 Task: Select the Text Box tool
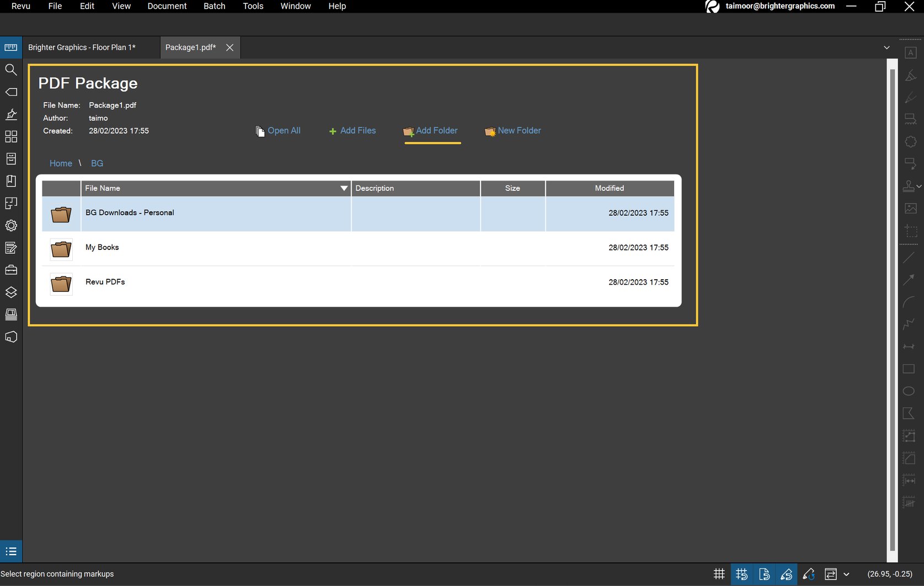pyautogui.click(x=911, y=51)
